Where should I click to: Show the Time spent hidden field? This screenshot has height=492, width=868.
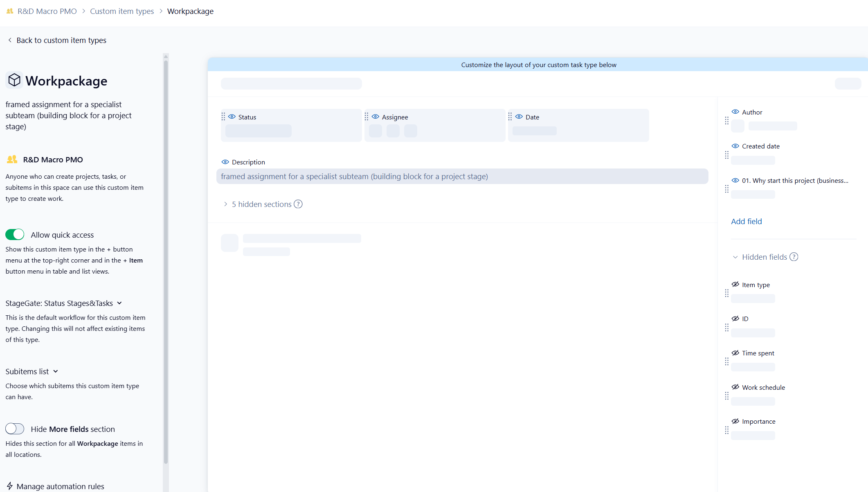click(x=735, y=353)
